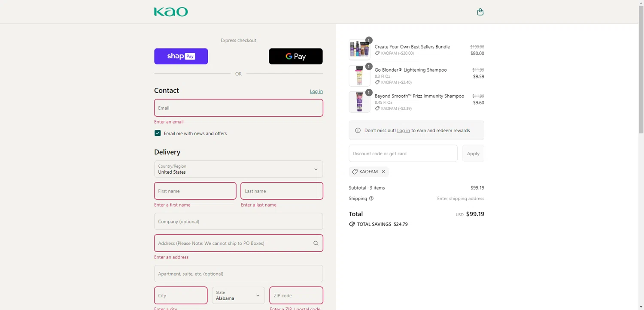Focus the Discount code or gift card field

tap(403, 153)
